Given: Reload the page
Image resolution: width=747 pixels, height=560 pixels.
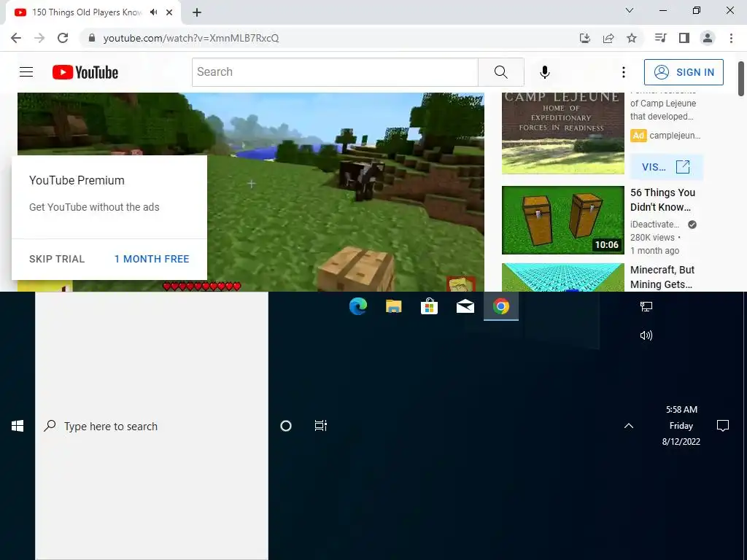Looking at the screenshot, I should [x=63, y=38].
